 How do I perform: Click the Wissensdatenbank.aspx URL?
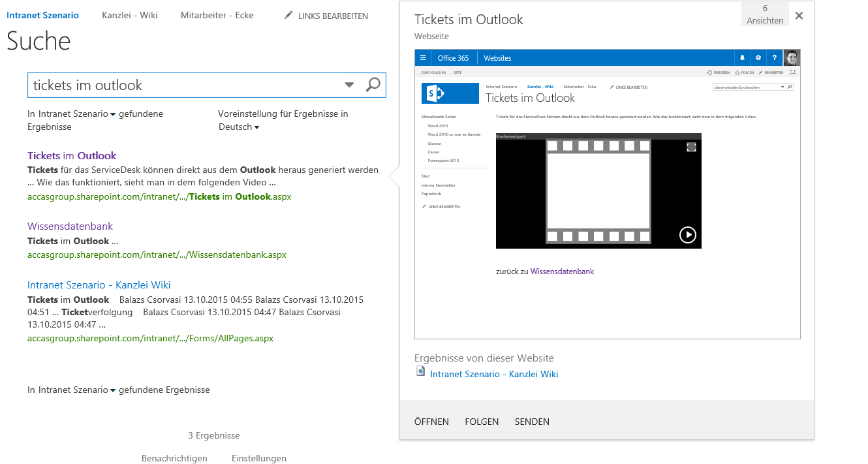tap(157, 255)
